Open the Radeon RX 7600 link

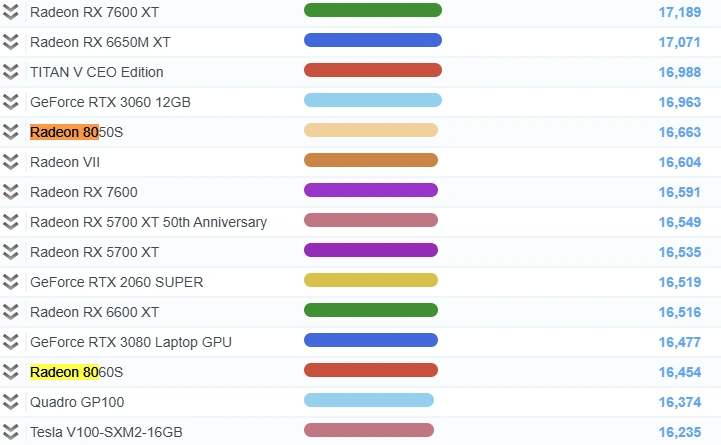[84, 192]
